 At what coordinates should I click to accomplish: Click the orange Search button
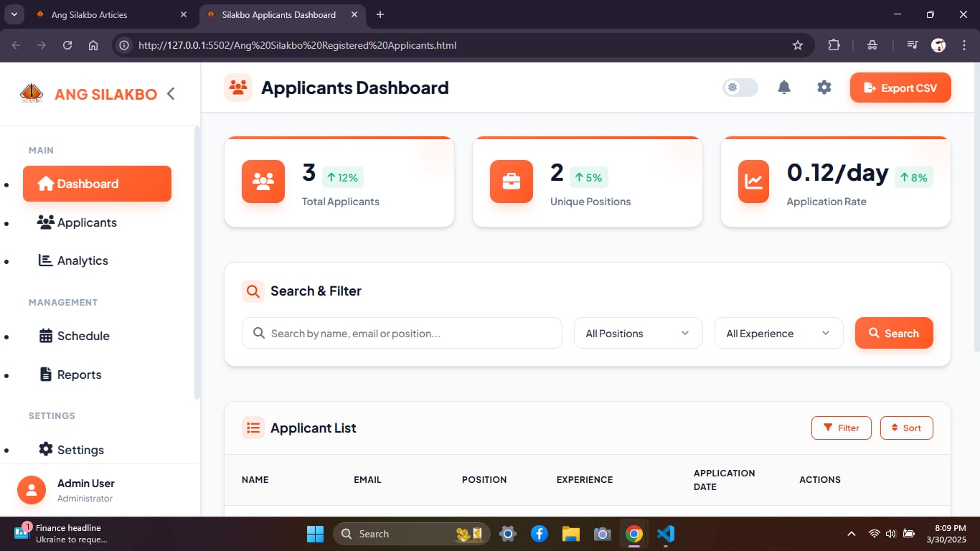894,333
